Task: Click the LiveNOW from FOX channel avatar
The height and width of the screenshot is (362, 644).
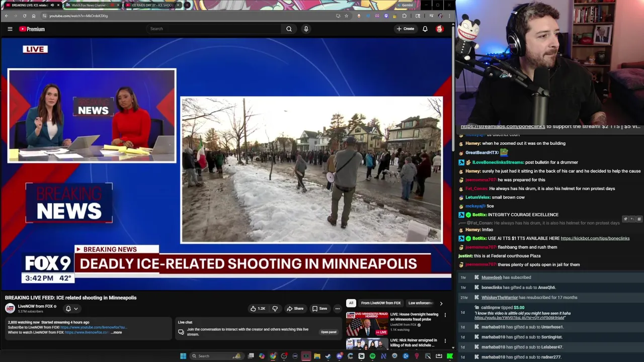Action: click(10, 309)
